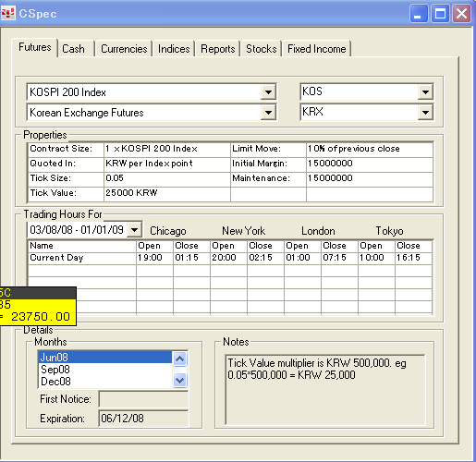Click Chicago open time 19:00
Screen dimensions: 476x462
[154, 258]
